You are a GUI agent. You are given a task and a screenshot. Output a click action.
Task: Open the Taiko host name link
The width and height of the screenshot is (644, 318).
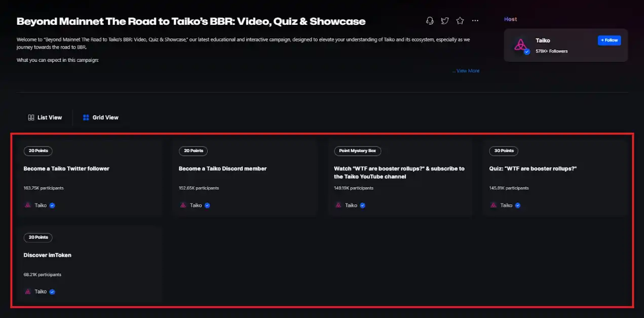coord(543,41)
